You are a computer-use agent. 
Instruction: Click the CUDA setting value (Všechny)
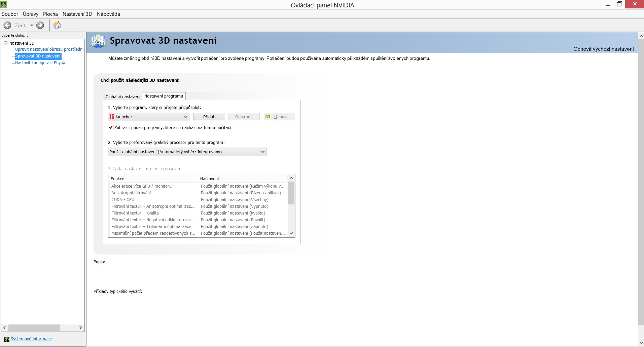235,199
